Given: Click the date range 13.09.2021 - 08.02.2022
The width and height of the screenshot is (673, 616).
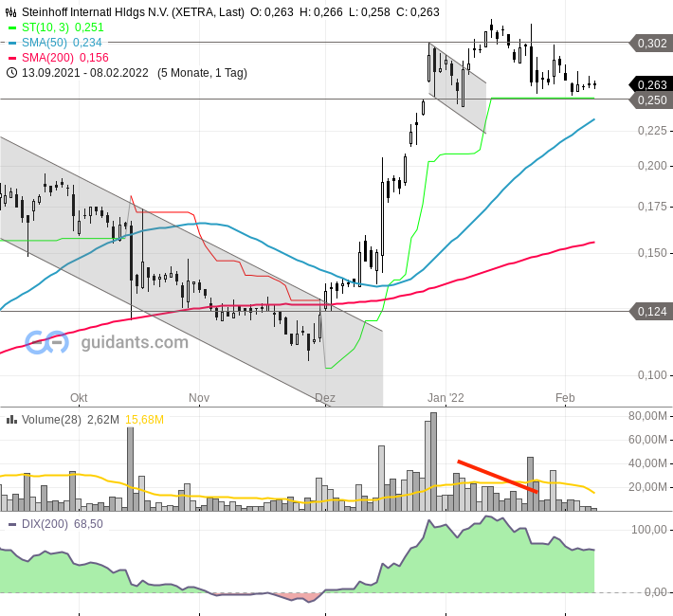Looking at the screenshot, I should pyautogui.click(x=85, y=73).
